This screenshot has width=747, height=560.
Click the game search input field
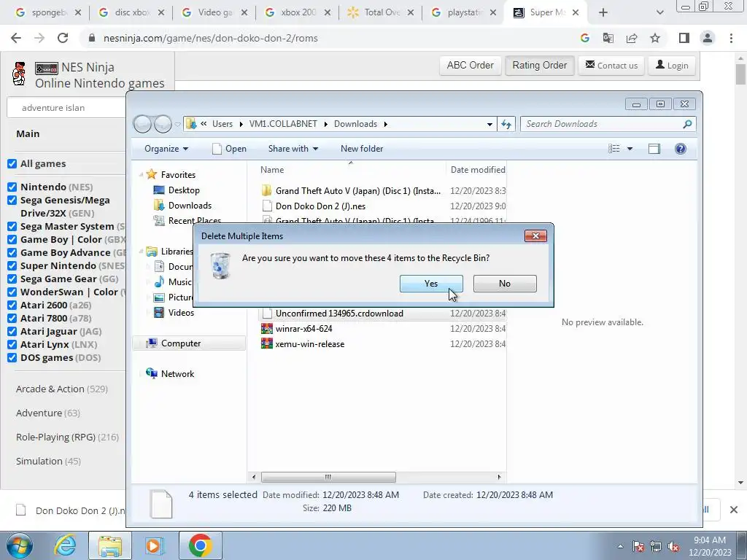(x=66, y=108)
